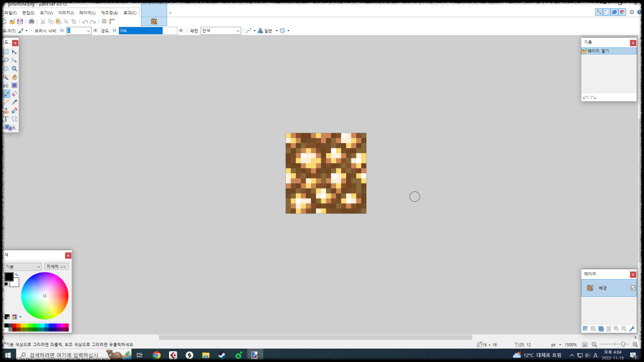Click the Open file folder icon

(x=12, y=21)
